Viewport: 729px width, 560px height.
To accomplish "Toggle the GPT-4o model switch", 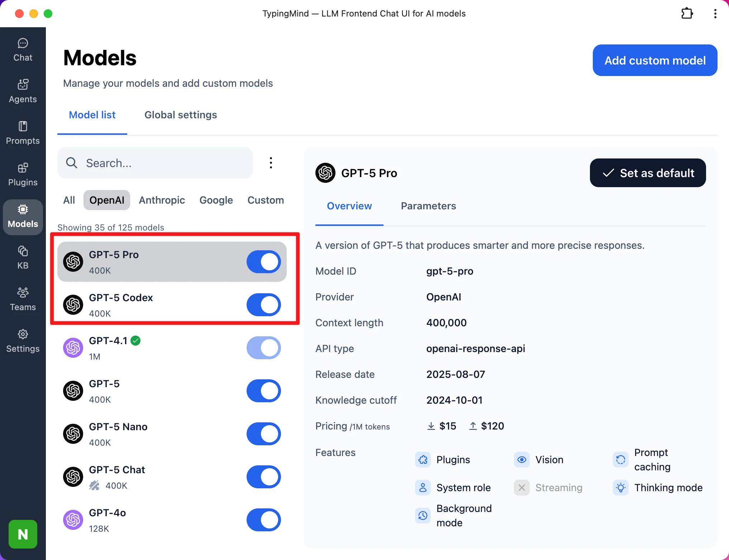I will coord(264,520).
